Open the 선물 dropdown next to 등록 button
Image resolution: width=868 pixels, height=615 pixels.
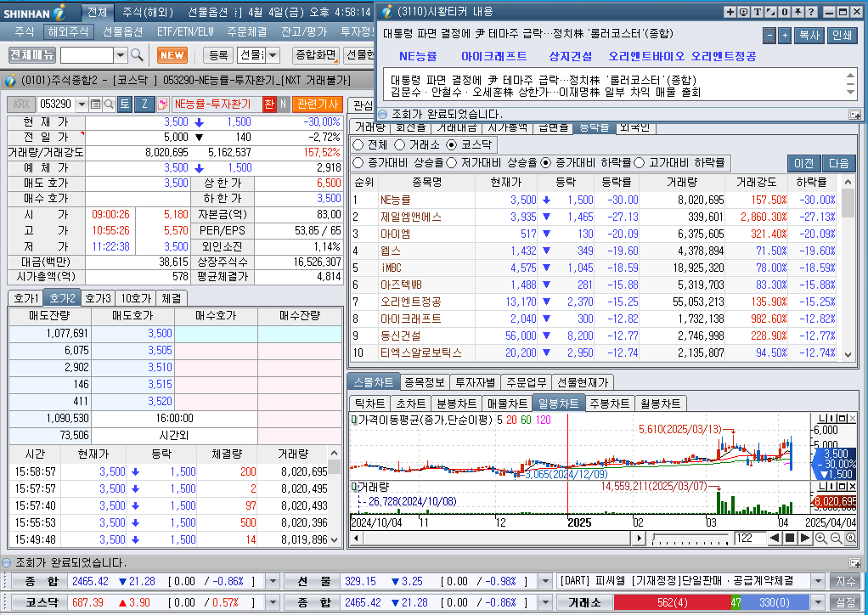(273, 55)
